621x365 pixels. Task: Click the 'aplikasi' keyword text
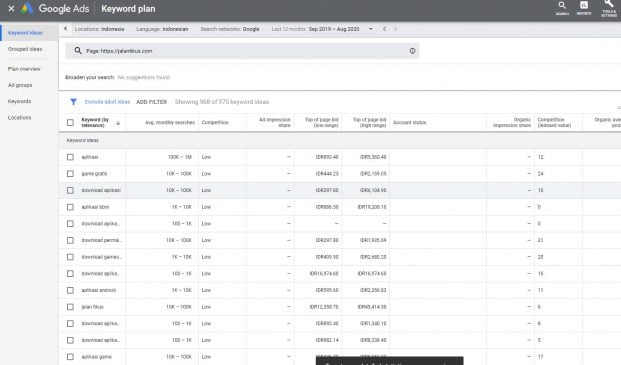tap(90, 157)
